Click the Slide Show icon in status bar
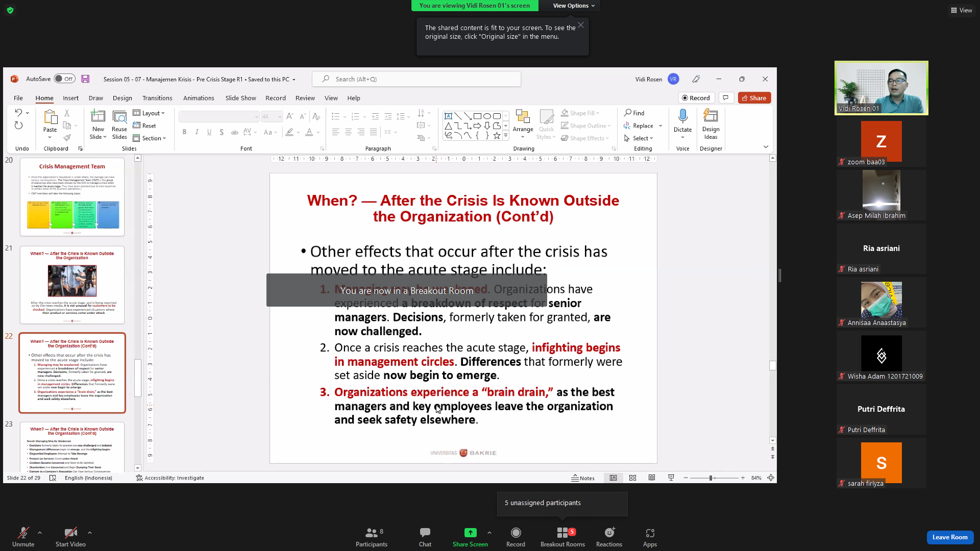Viewport: 980px width, 551px height. [x=671, y=478]
